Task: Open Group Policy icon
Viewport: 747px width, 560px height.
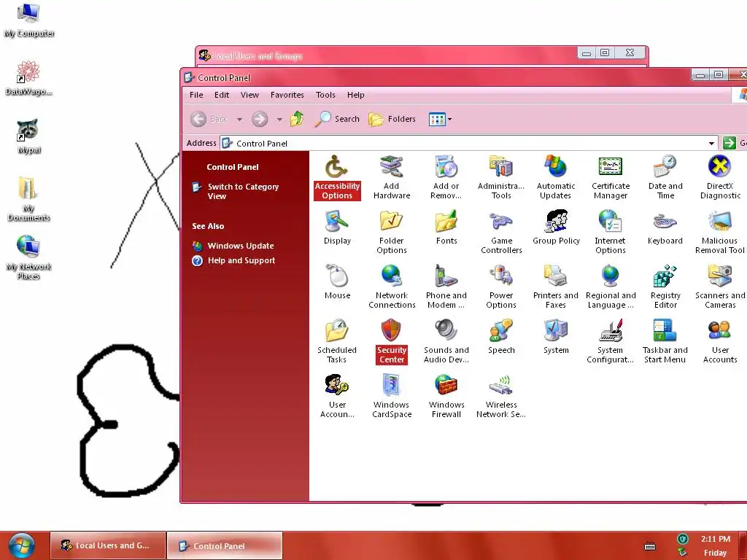Action: coord(555,227)
